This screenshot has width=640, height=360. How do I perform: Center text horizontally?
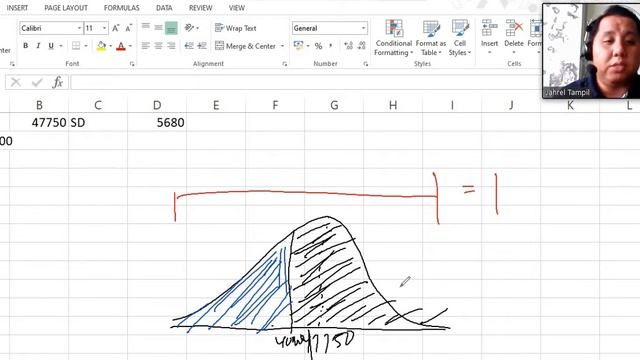[x=158, y=46]
